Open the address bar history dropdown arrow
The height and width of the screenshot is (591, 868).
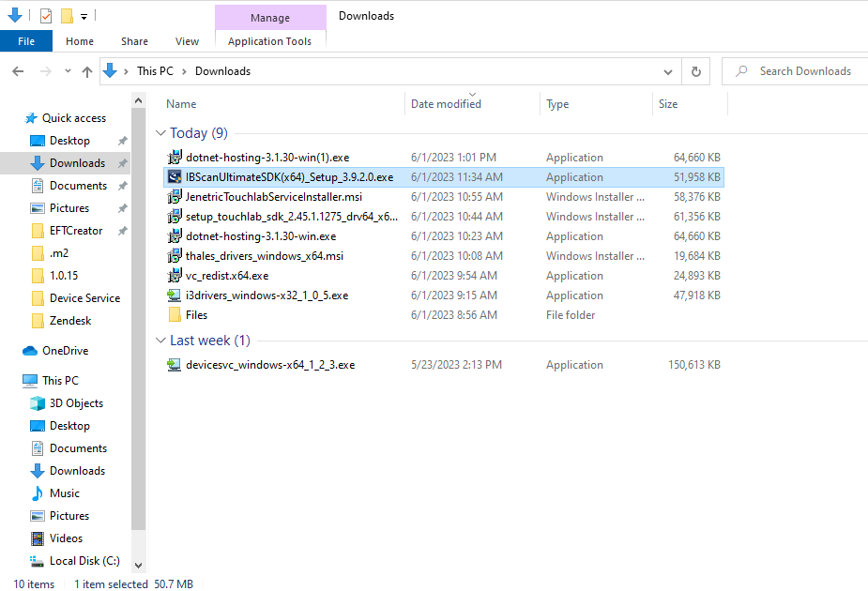[x=667, y=70]
